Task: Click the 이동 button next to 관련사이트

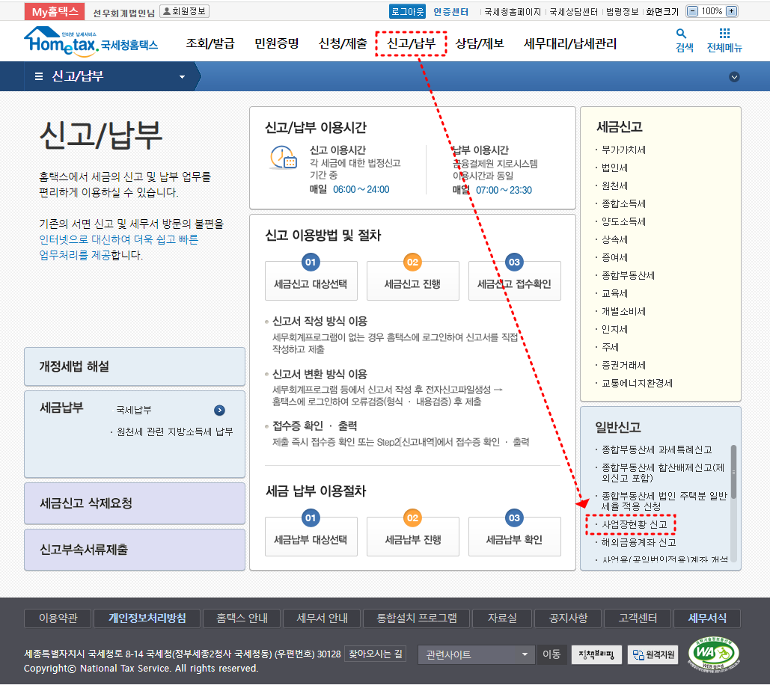Action: [551, 654]
